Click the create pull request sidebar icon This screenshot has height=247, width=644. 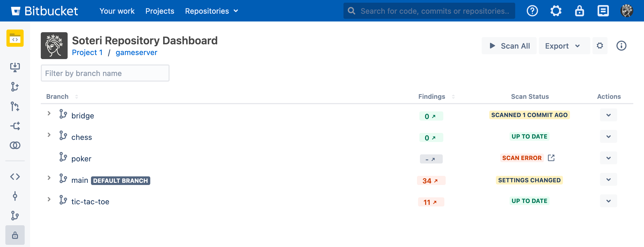(15, 106)
